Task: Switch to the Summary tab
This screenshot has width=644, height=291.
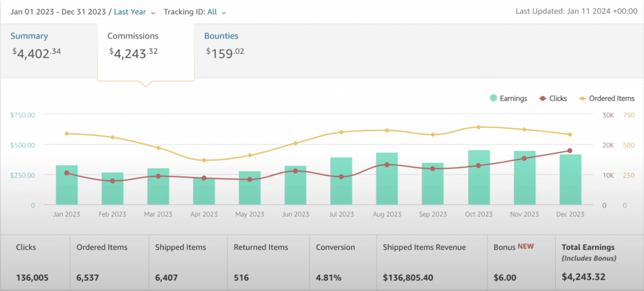Action: click(x=29, y=36)
